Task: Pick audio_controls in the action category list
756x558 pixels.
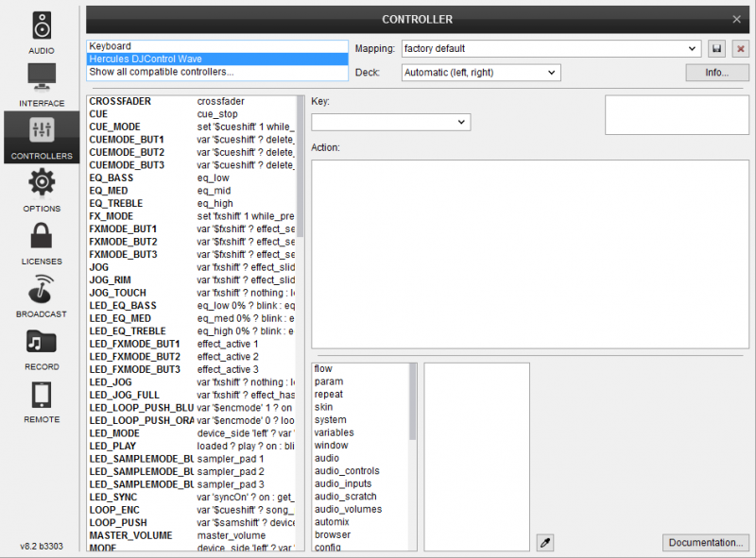Action: [347, 471]
